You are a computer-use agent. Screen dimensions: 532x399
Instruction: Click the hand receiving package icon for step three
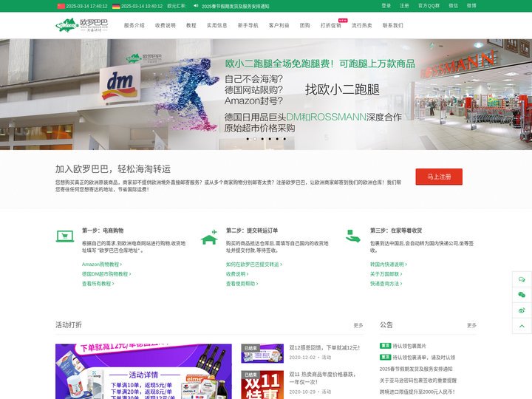coord(353,236)
